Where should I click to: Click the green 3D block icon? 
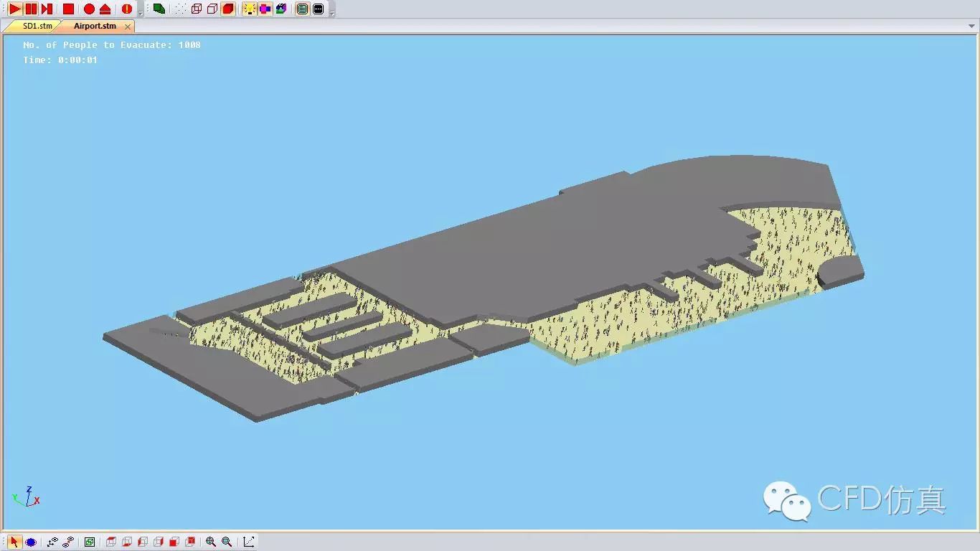tap(159, 9)
